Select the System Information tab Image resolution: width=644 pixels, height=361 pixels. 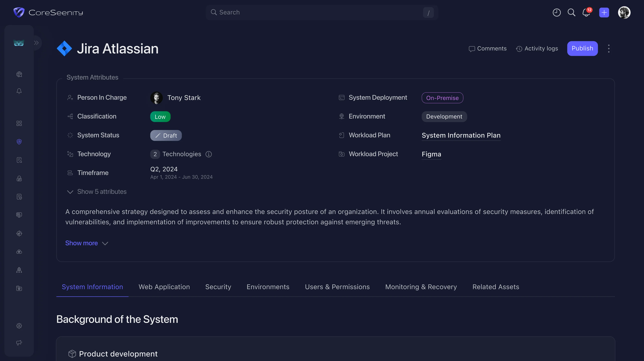[x=92, y=287]
